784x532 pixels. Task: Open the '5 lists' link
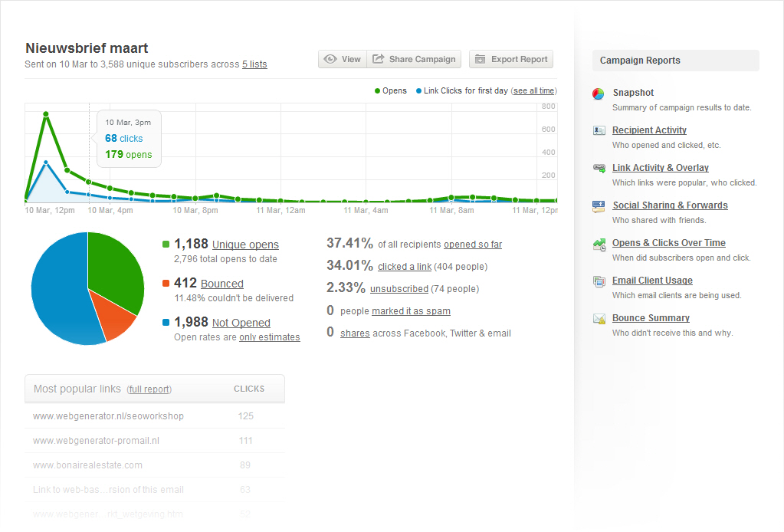254,64
